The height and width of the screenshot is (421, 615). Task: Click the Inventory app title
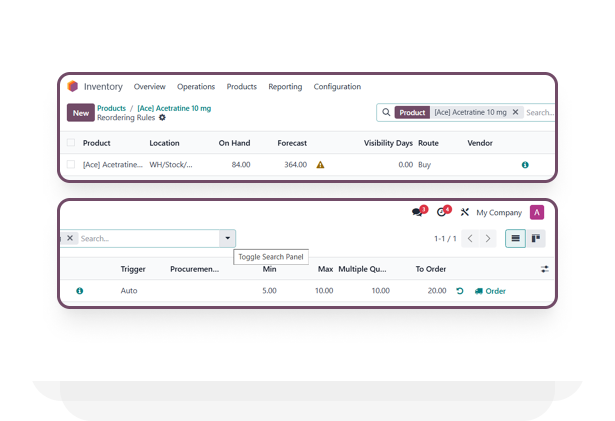pyautogui.click(x=103, y=86)
